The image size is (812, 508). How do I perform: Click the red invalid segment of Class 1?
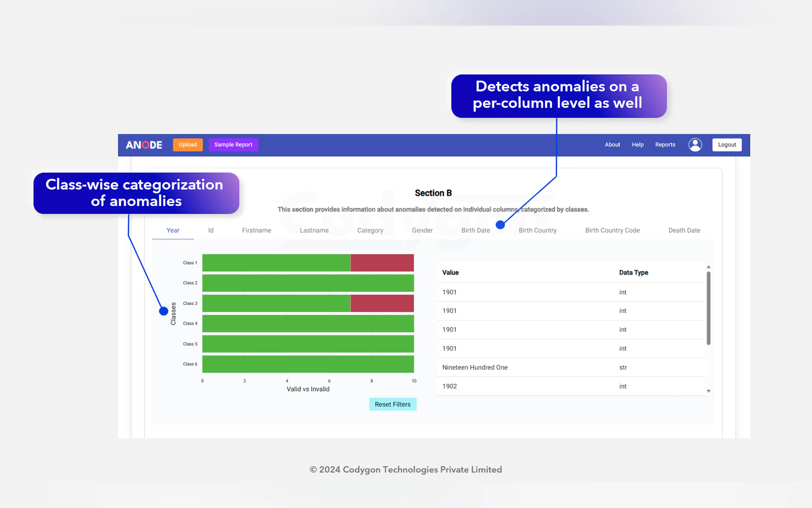[x=382, y=263]
